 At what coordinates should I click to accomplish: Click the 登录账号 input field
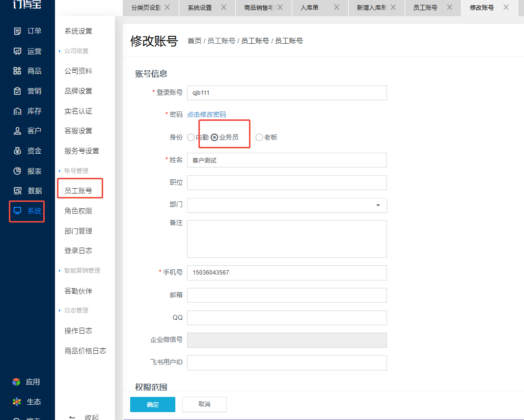click(x=287, y=93)
